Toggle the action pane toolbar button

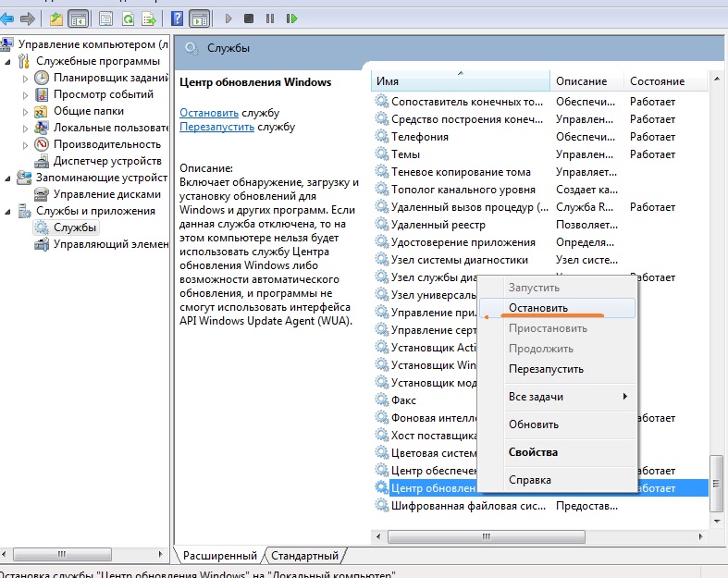pos(200,19)
